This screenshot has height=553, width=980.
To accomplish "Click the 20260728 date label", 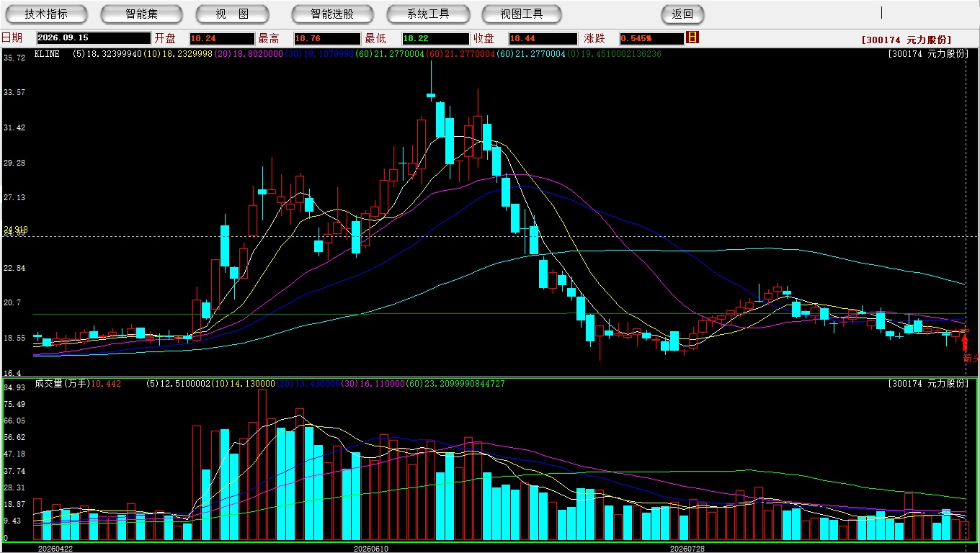I will pos(687,549).
